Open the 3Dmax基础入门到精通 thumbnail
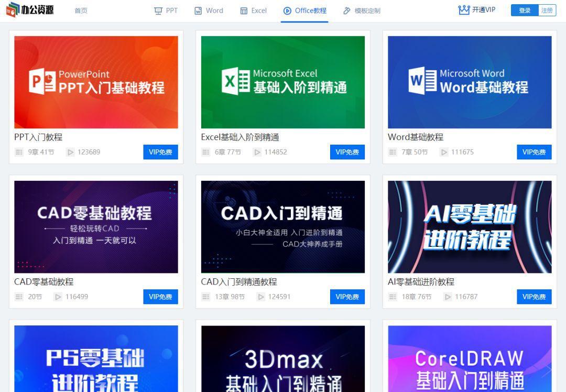566x392 pixels. 283,359
